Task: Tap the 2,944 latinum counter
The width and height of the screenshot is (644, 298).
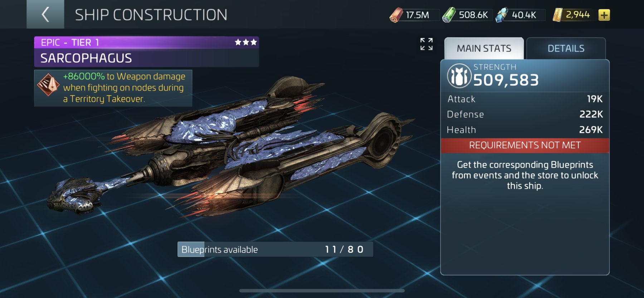Action: point(577,15)
